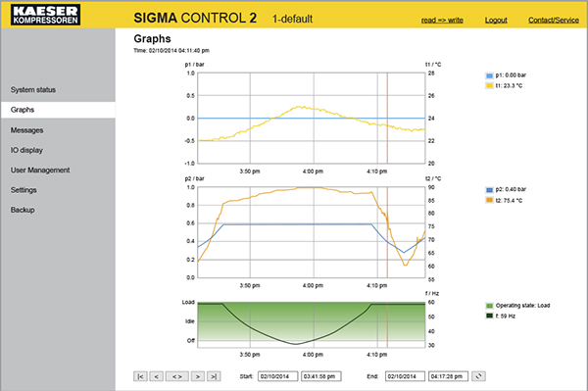
Task: Open Backup page
Action: click(23, 210)
